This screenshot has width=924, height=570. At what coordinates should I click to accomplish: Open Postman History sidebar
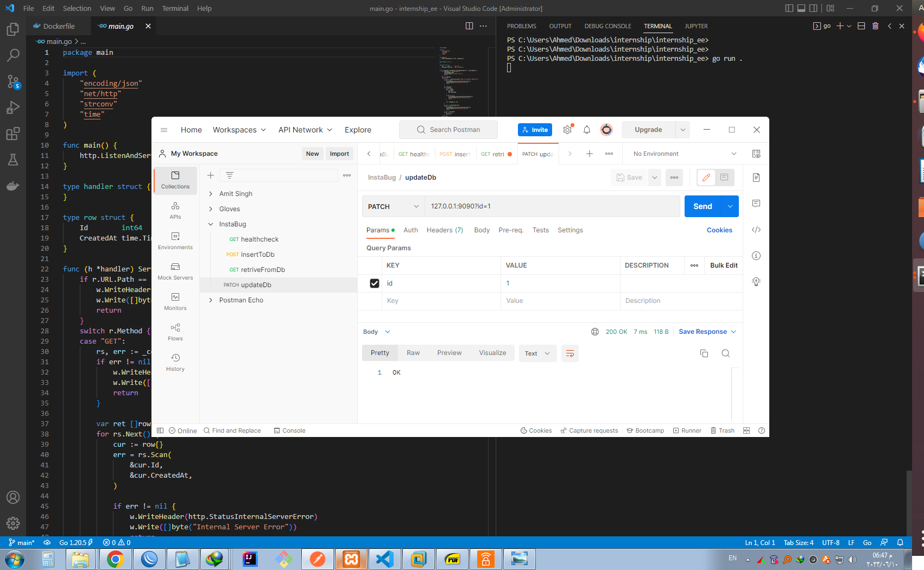pos(175,362)
